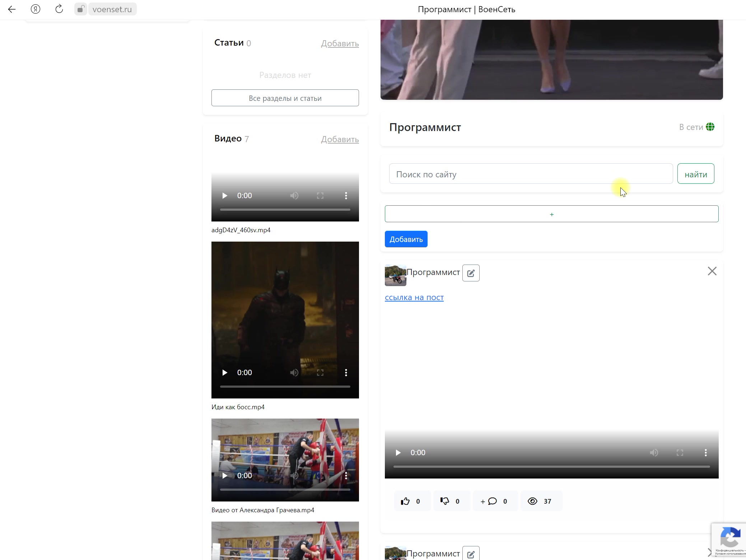Image resolution: width=746 pixels, height=560 pixels.
Task: Click play button on Иди как босс.mp4
Action: 224,372
